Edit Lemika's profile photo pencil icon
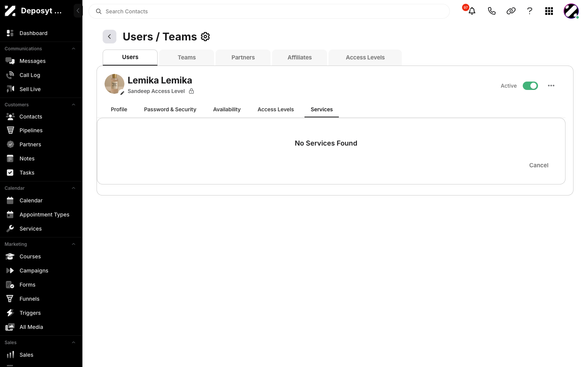The height and width of the screenshot is (367, 588). 122,93
